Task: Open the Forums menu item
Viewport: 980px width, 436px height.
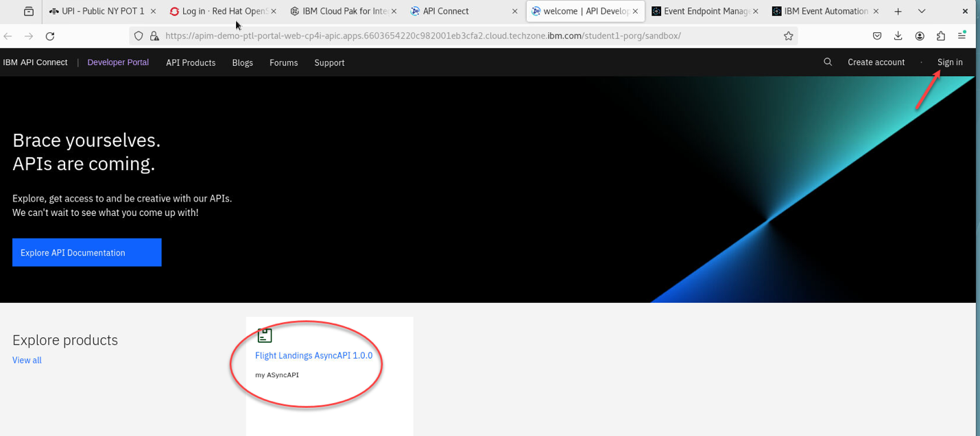Action: [283, 62]
